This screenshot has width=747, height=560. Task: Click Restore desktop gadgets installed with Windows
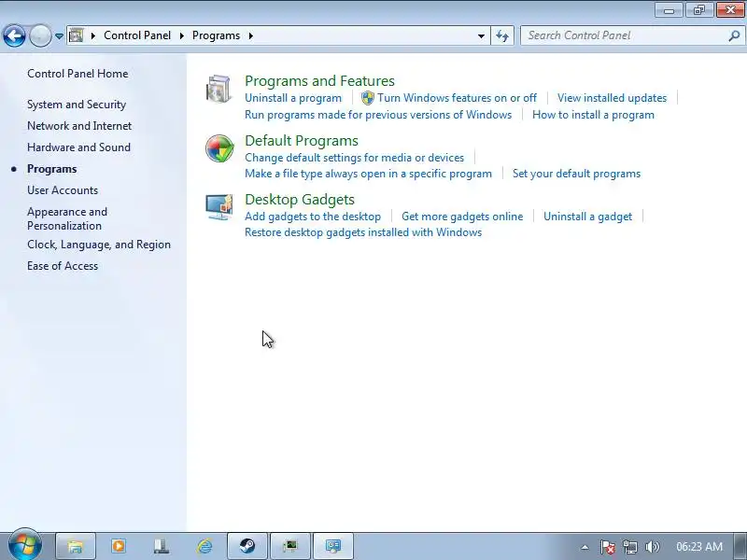[x=363, y=232]
